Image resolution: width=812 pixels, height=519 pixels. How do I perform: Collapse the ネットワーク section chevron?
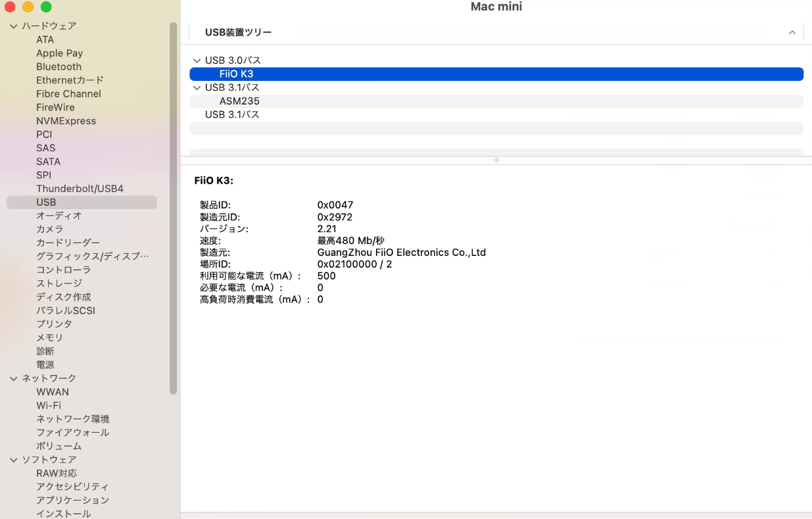pyautogui.click(x=13, y=378)
